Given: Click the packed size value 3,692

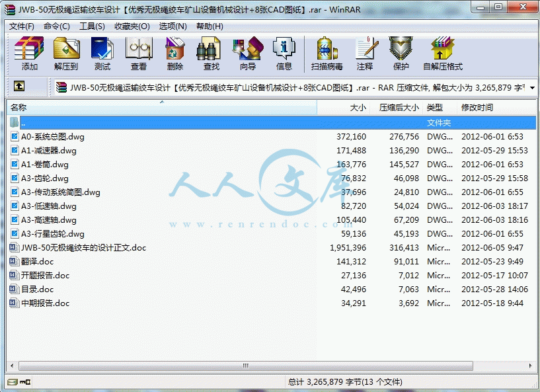Looking at the screenshot, I should click(408, 303).
